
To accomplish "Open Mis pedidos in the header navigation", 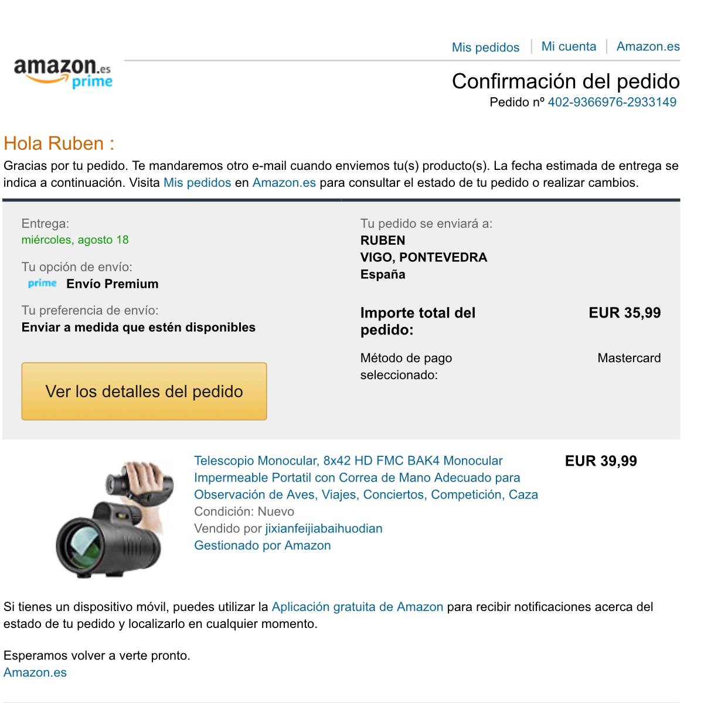I will [x=485, y=47].
